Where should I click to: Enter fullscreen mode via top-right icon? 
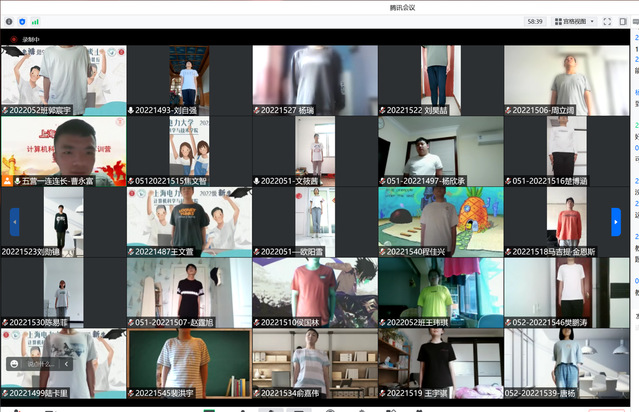coord(607,21)
